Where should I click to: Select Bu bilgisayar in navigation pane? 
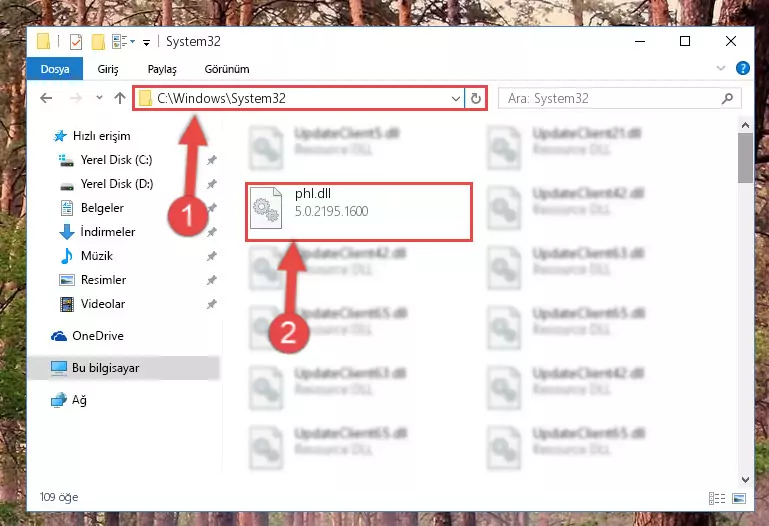pos(123,368)
